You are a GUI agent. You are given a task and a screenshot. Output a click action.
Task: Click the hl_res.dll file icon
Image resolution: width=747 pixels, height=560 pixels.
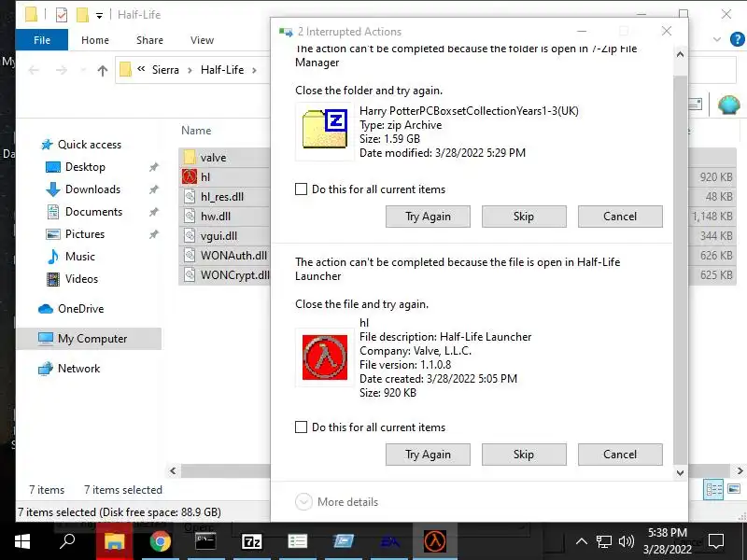(190, 196)
